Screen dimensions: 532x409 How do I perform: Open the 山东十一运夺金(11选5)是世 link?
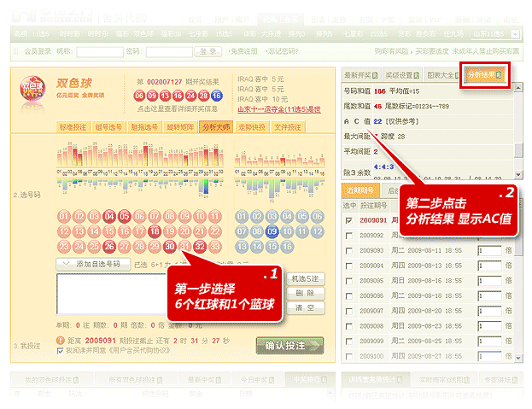[x=279, y=109]
